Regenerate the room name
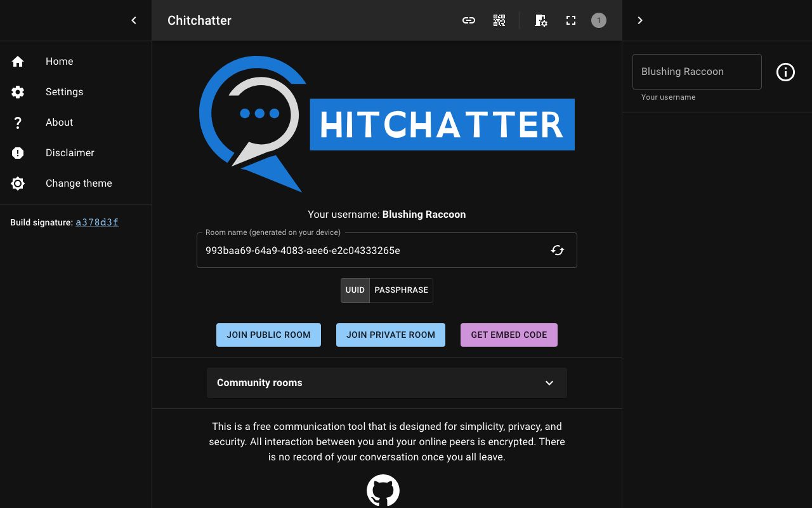Screen dimensions: 812x508 pos(558,250)
